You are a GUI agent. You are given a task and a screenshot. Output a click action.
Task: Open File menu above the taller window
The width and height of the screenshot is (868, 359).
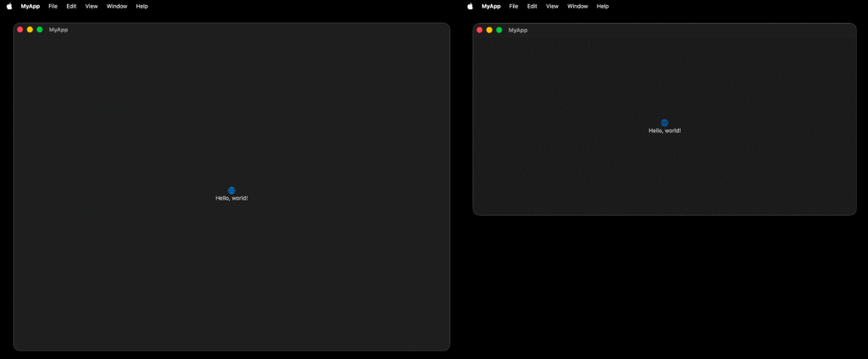coord(53,6)
